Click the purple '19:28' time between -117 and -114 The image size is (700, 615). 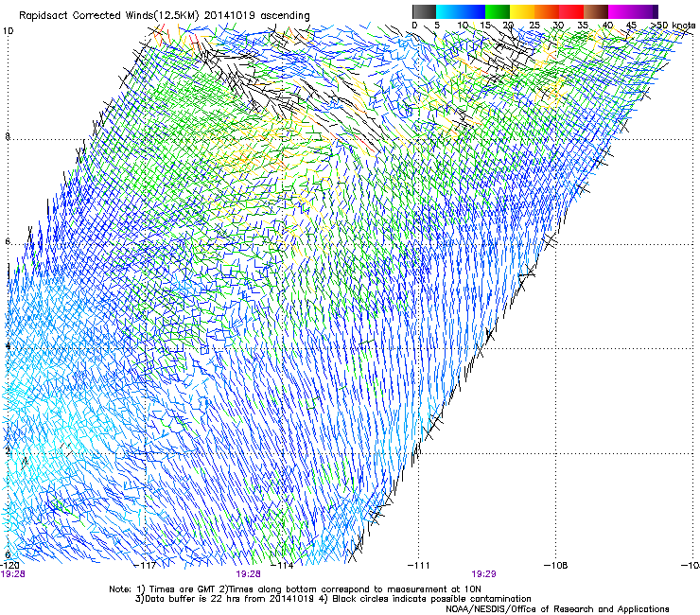(248, 574)
